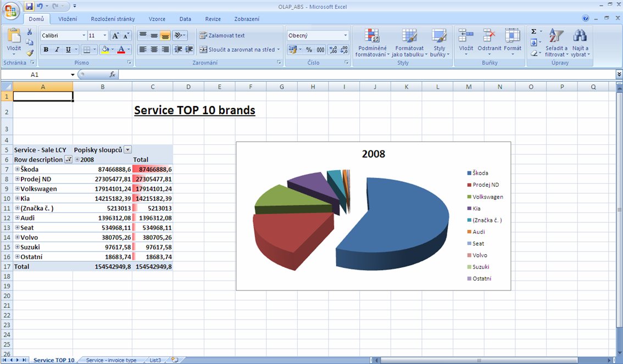Expand the Kia pivot row
Screen dimensions: 623x364
click(x=17, y=199)
